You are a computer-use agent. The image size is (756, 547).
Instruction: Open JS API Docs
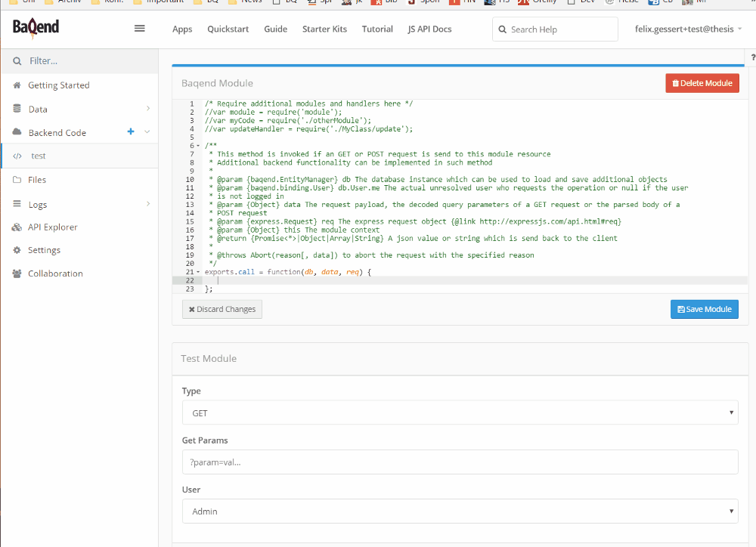[x=429, y=29]
